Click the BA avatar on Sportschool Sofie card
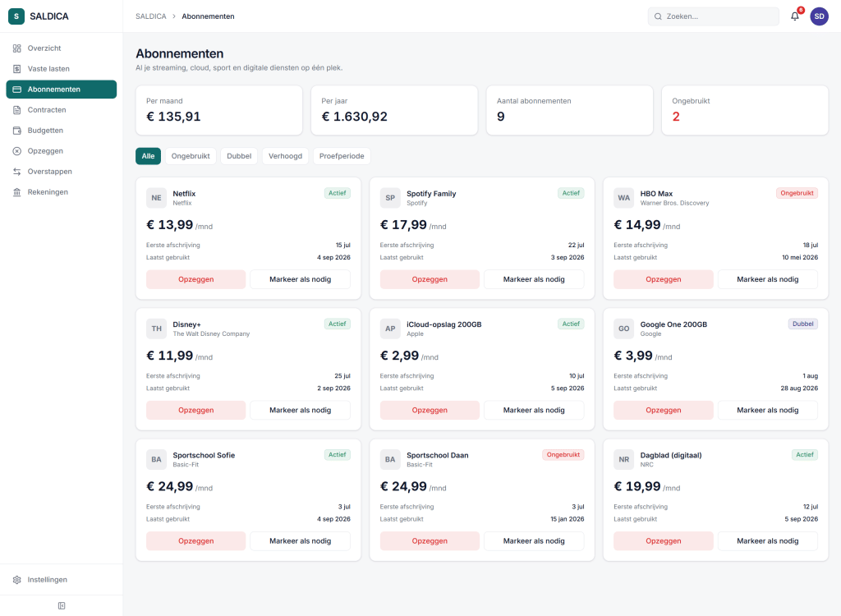This screenshot has height=616, width=841. point(156,459)
